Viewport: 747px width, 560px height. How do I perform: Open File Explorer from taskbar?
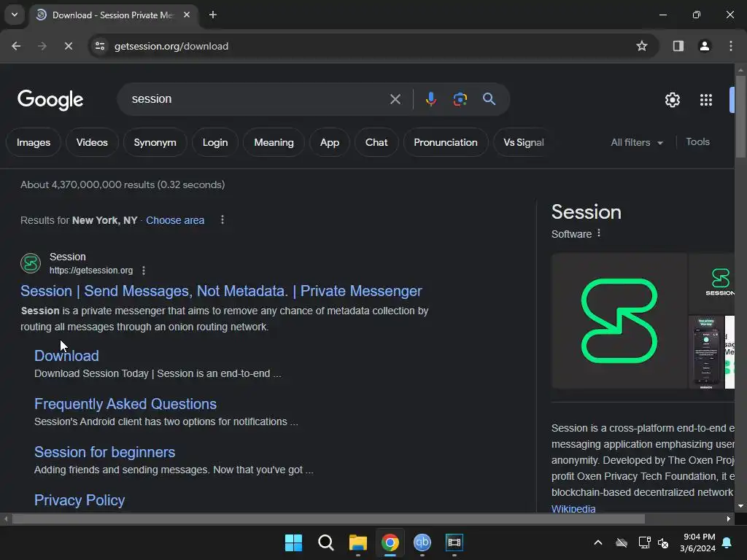pyautogui.click(x=357, y=542)
